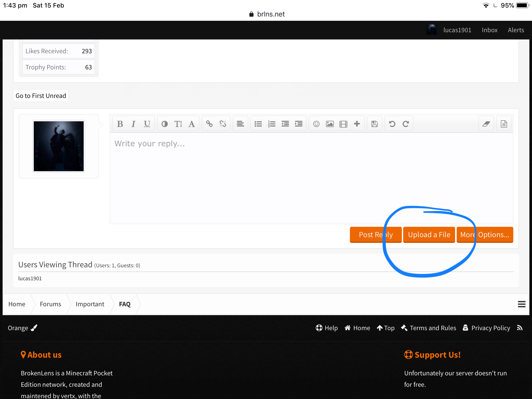Open the text alignment dropdown
The width and height of the screenshot is (532, 399).
pos(241,124)
